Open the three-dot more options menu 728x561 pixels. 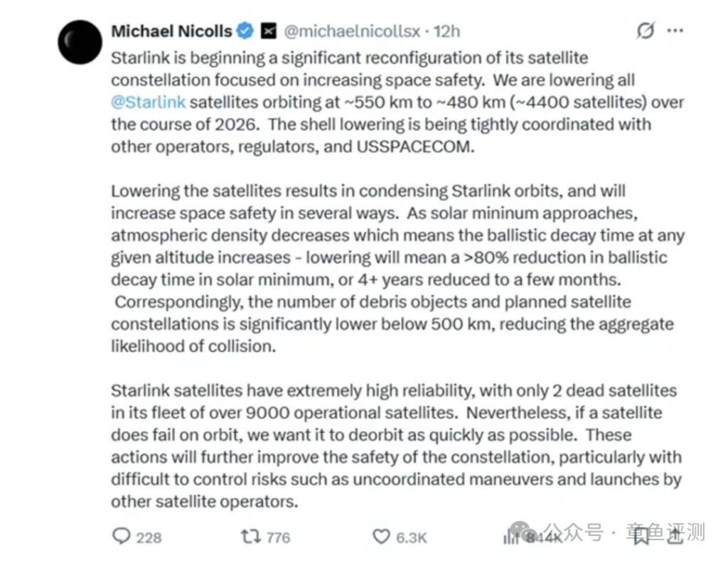click(x=675, y=31)
